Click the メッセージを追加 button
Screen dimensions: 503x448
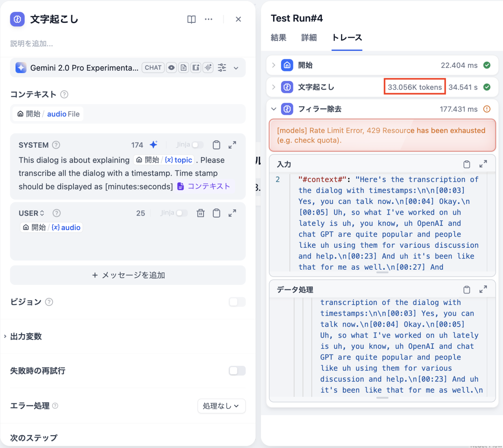127,275
